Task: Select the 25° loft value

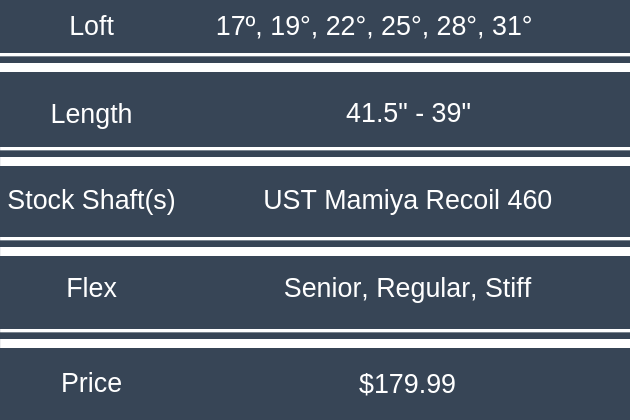Action: click(x=401, y=26)
